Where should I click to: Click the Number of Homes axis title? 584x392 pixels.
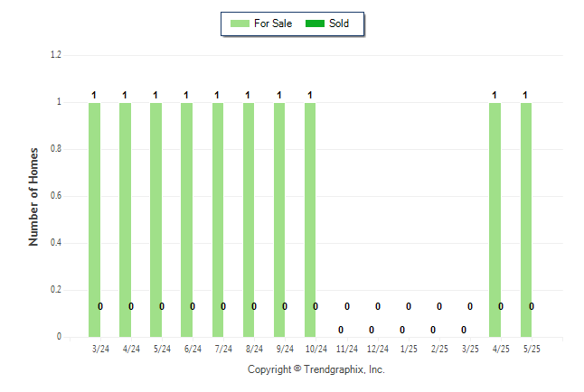[33, 197]
